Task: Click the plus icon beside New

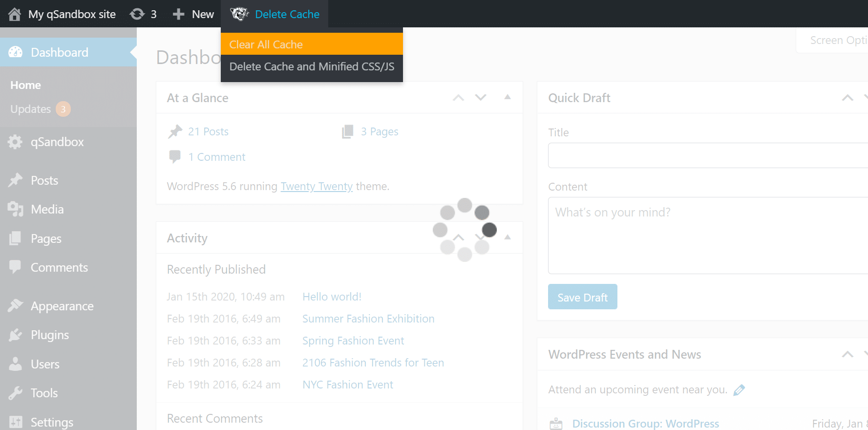Action: coord(179,14)
